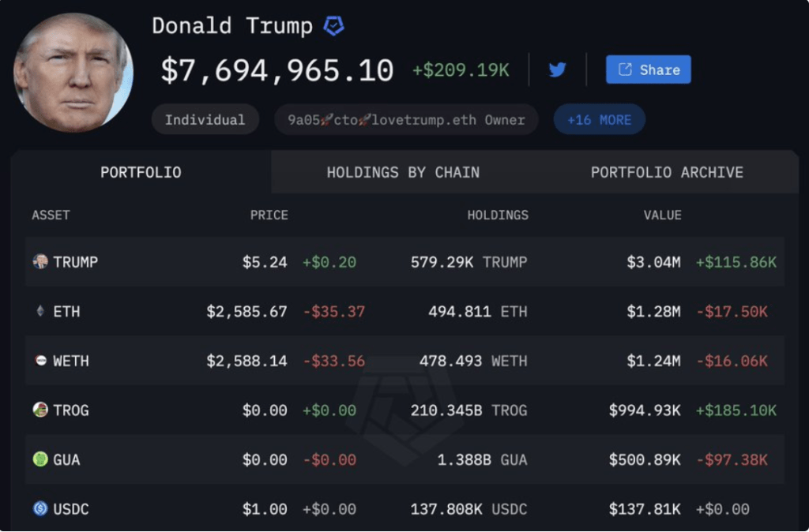
Task: Select the PORTFOLIO tab
Action: tap(141, 172)
